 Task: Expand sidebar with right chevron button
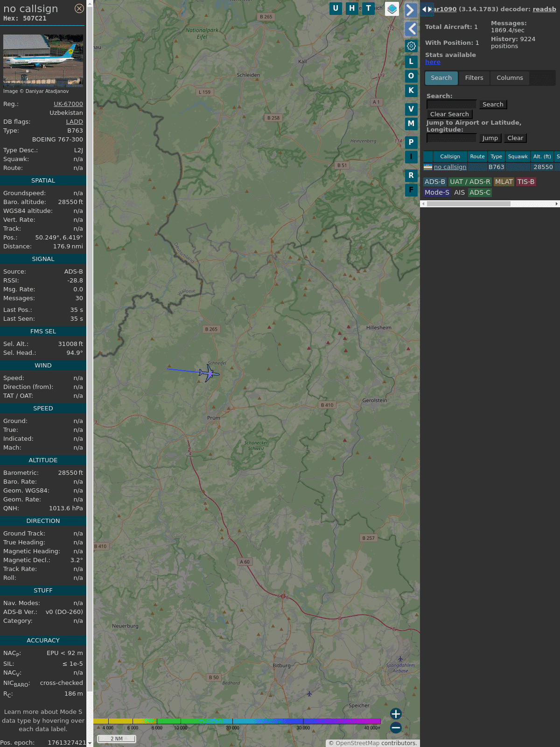[x=411, y=10]
